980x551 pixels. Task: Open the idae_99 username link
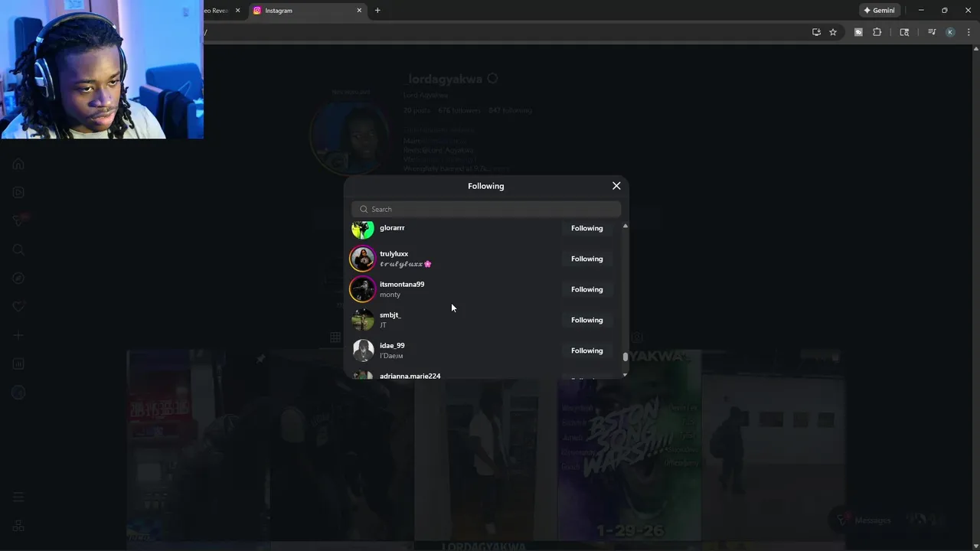tap(392, 345)
